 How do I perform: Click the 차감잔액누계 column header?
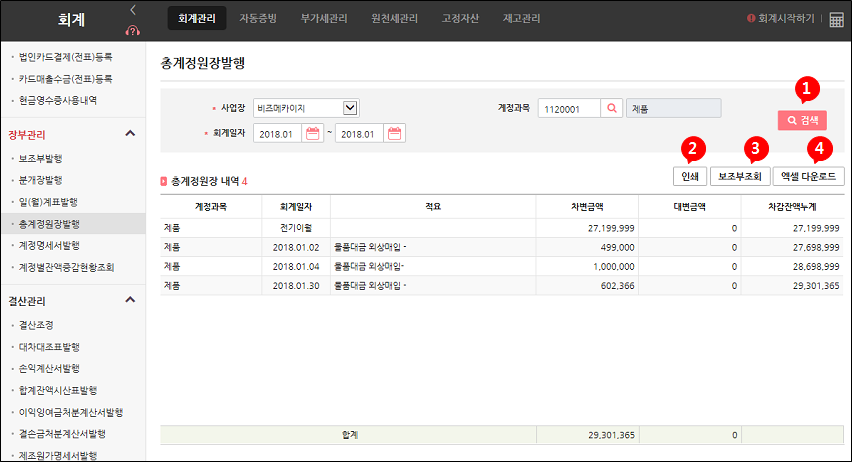click(x=792, y=207)
